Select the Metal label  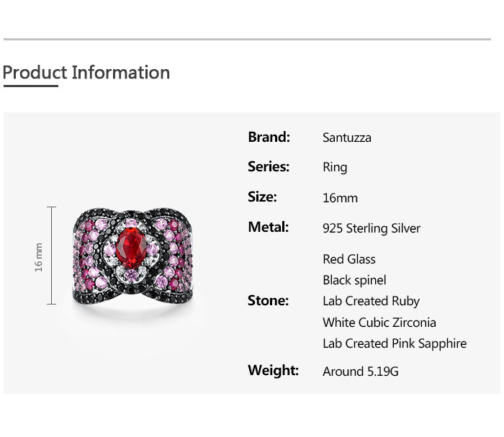(x=268, y=227)
